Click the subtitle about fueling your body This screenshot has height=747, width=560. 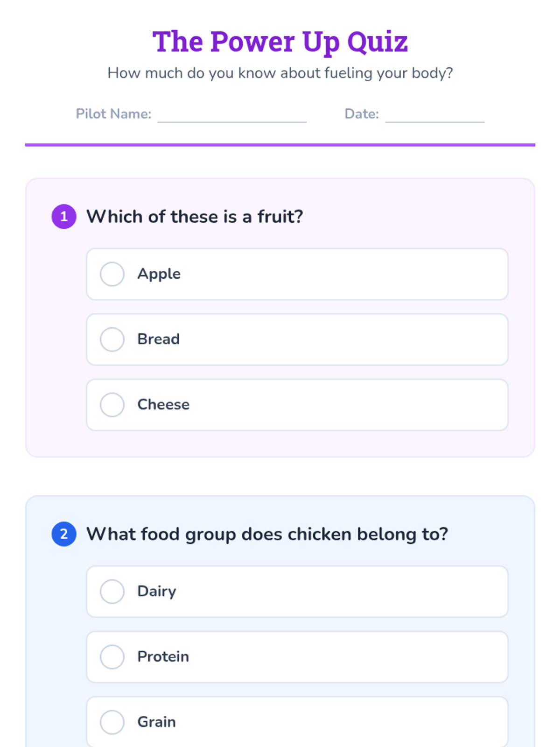280,73
